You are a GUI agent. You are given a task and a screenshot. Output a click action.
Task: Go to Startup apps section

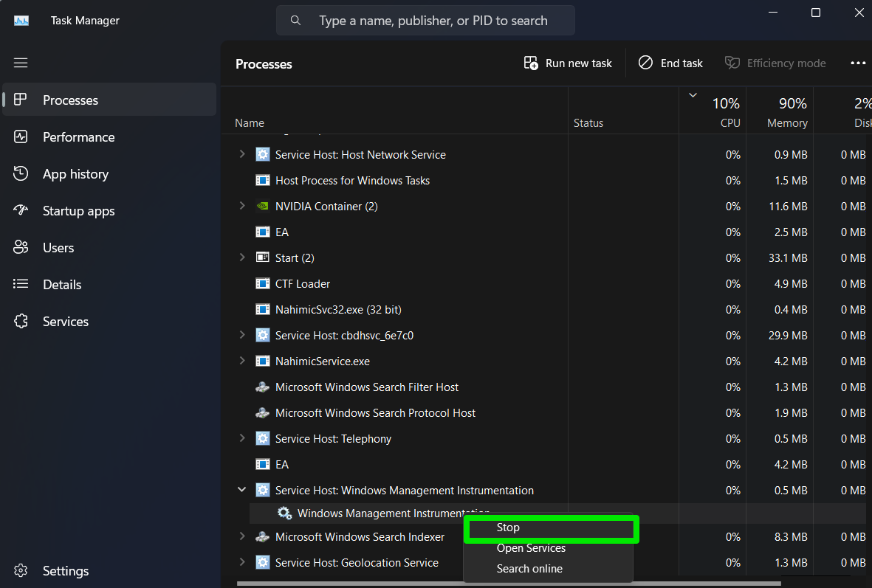click(x=78, y=211)
